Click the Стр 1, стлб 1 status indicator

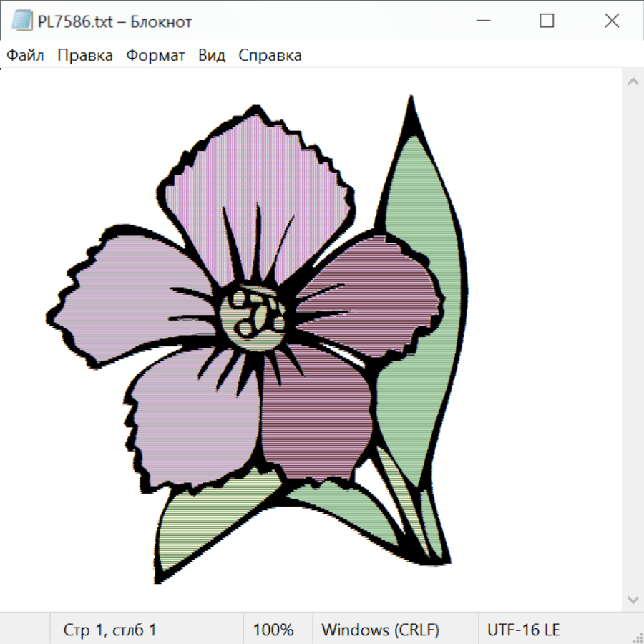109,630
